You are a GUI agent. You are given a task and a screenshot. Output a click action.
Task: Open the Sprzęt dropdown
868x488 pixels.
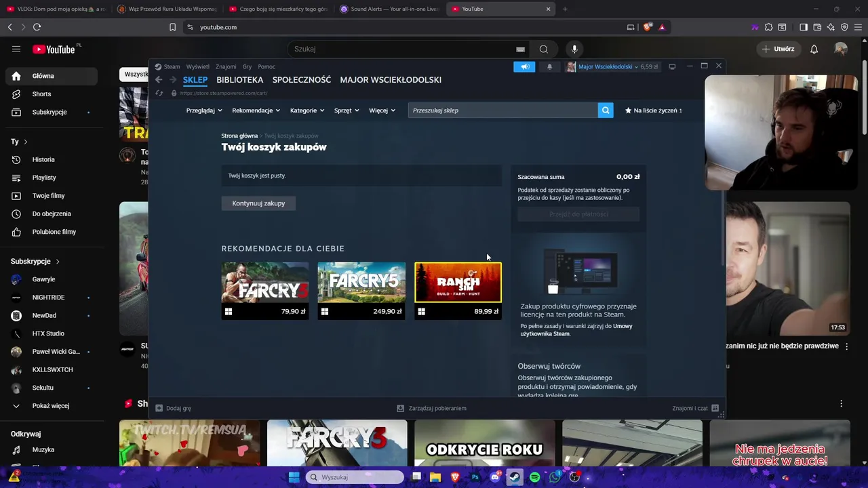347,110
